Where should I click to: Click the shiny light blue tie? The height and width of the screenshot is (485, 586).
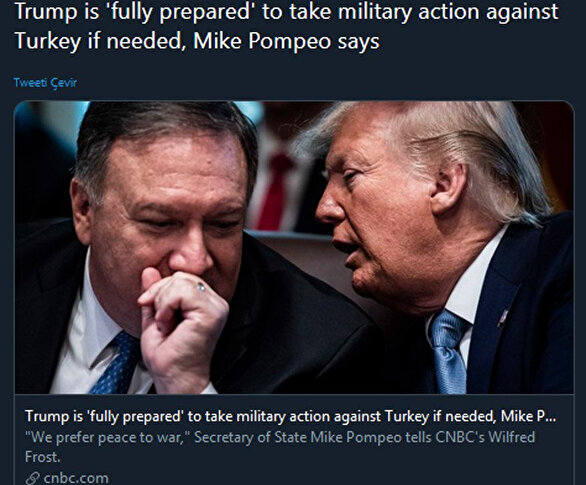tap(448, 352)
